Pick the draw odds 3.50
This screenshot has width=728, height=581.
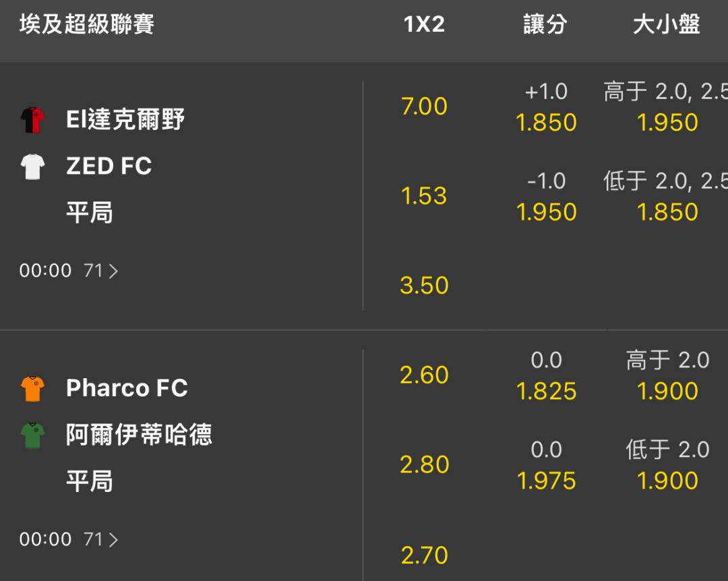coord(424,285)
